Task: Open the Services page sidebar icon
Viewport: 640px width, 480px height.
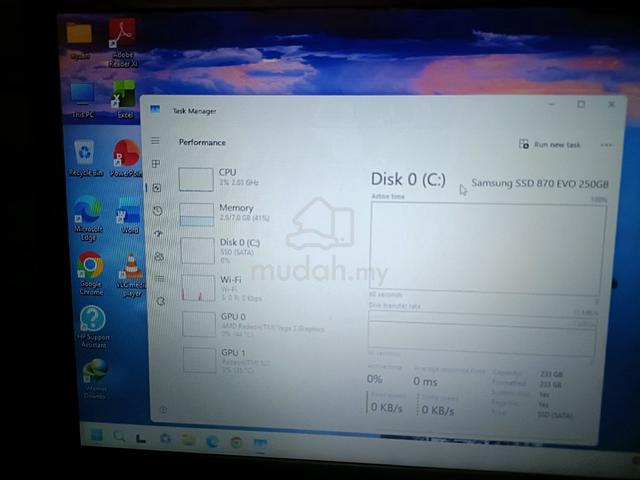Action: [x=161, y=302]
